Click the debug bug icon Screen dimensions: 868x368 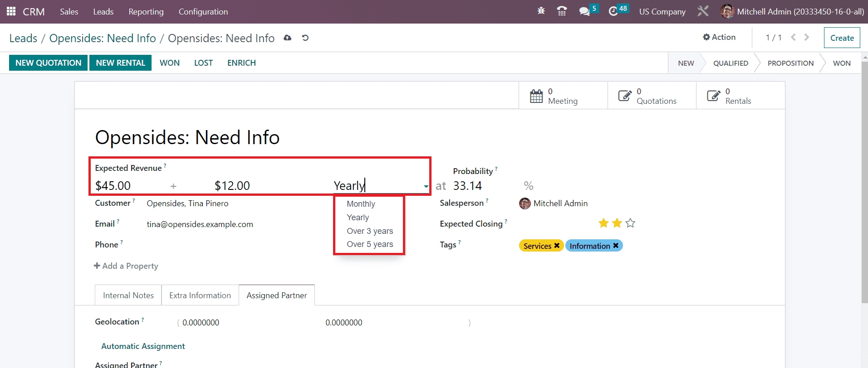point(541,11)
